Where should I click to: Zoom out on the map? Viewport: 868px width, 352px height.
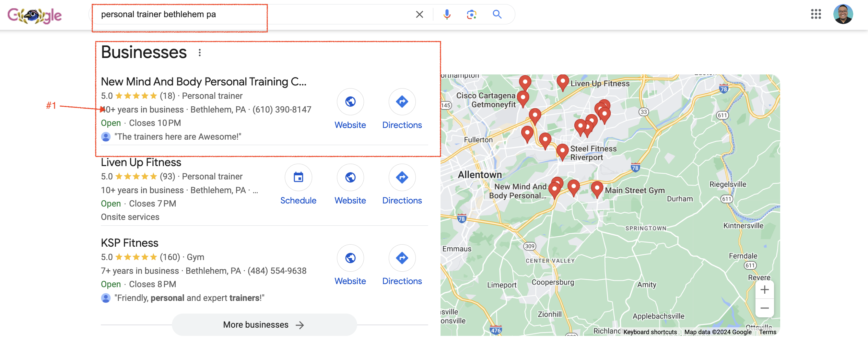764,308
